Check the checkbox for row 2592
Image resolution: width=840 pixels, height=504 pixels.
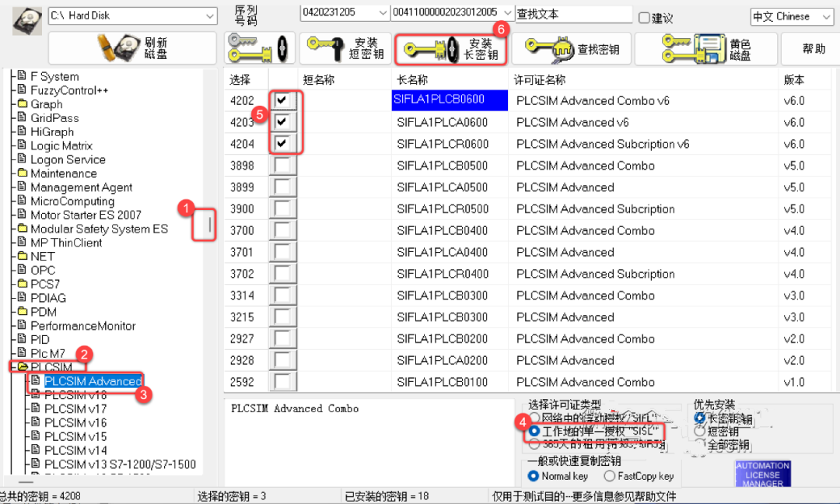pyautogui.click(x=282, y=381)
